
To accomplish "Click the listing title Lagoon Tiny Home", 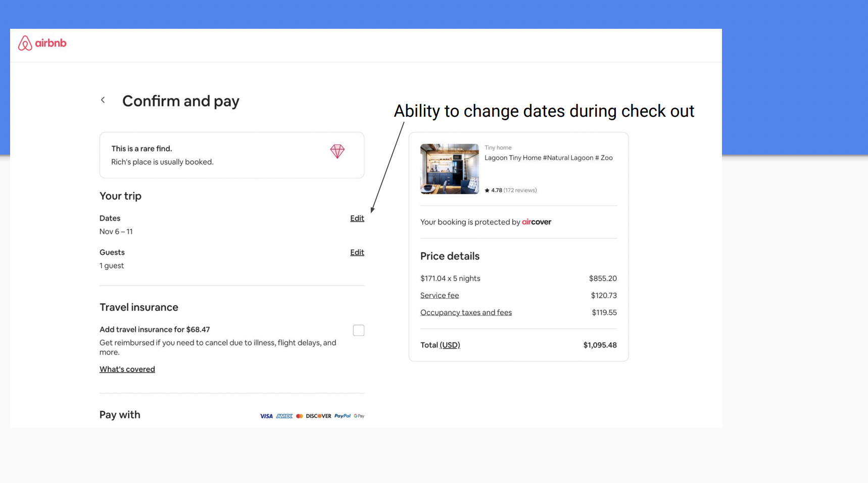I will pos(549,158).
